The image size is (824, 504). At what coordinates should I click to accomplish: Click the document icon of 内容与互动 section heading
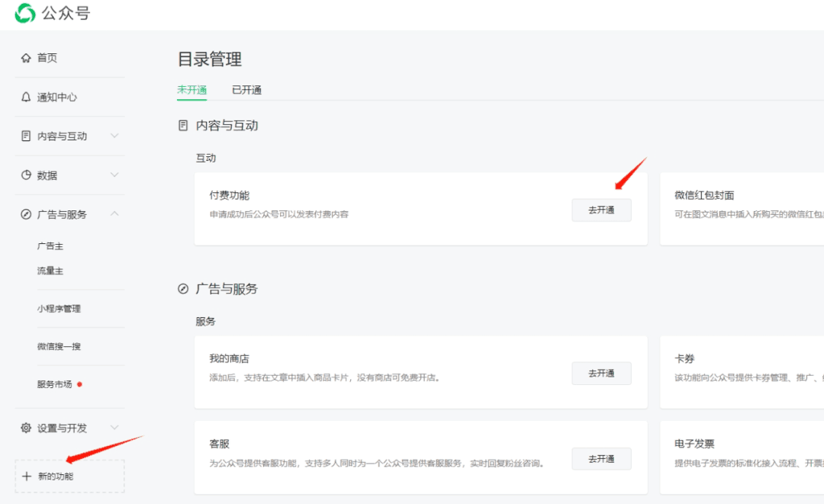183,126
